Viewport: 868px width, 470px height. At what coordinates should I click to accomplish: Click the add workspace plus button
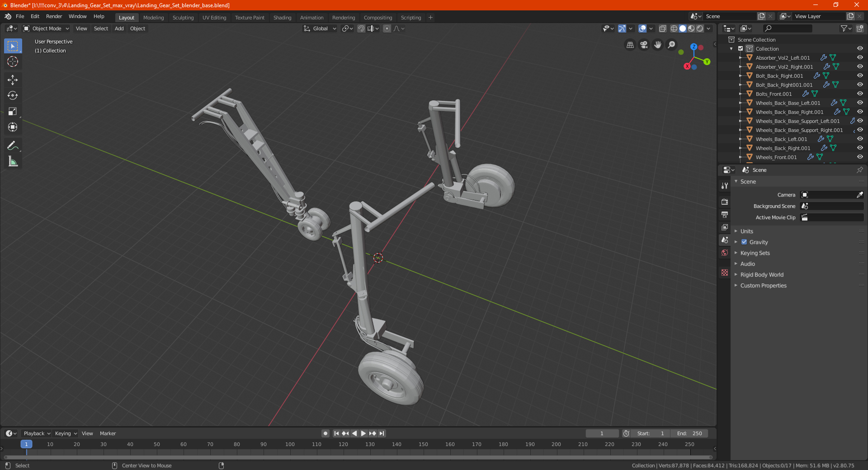click(x=430, y=18)
